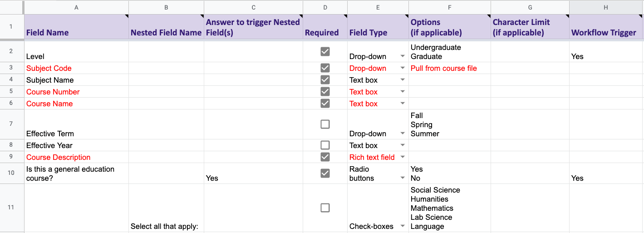644x233 pixels.
Task: Click the select-all corner box
Action: tap(12, 7)
